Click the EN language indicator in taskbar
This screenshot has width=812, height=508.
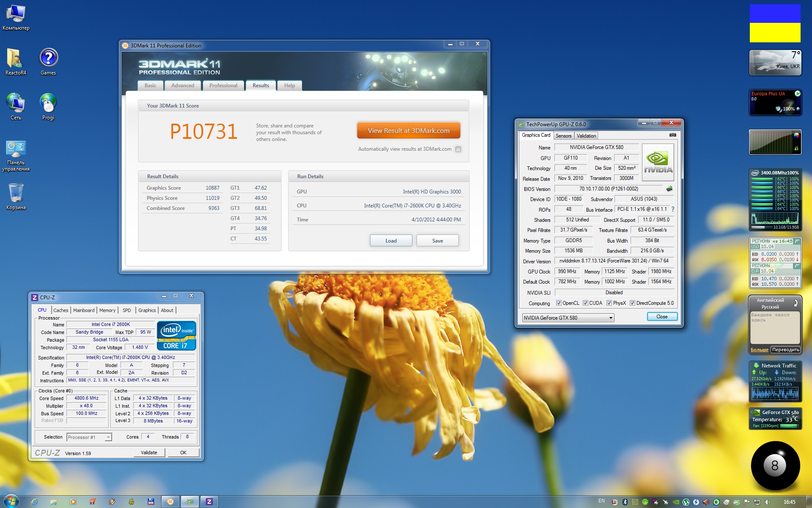[601, 501]
